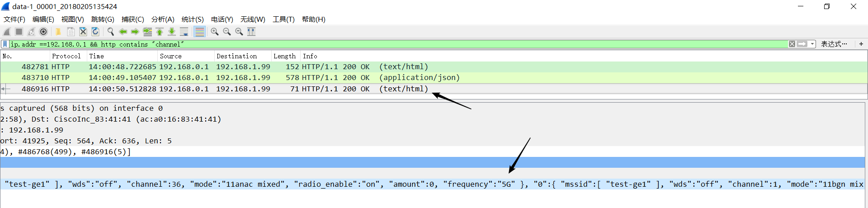This screenshot has width=868, height=208.
Task: Apply the display filter arrow
Action: [x=802, y=44]
